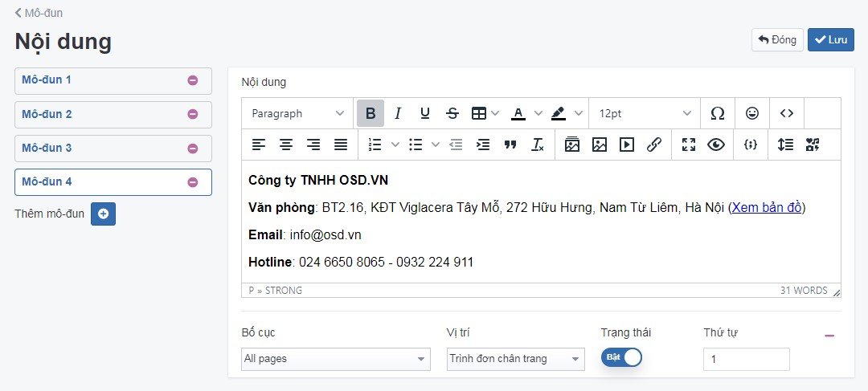
Task: Collapse settings row with the purple minus
Action: click(x=829, y=335)
